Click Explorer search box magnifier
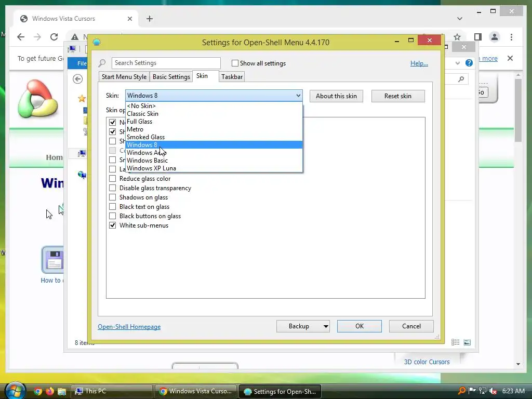The image size is (532, 399). [461, 79]
